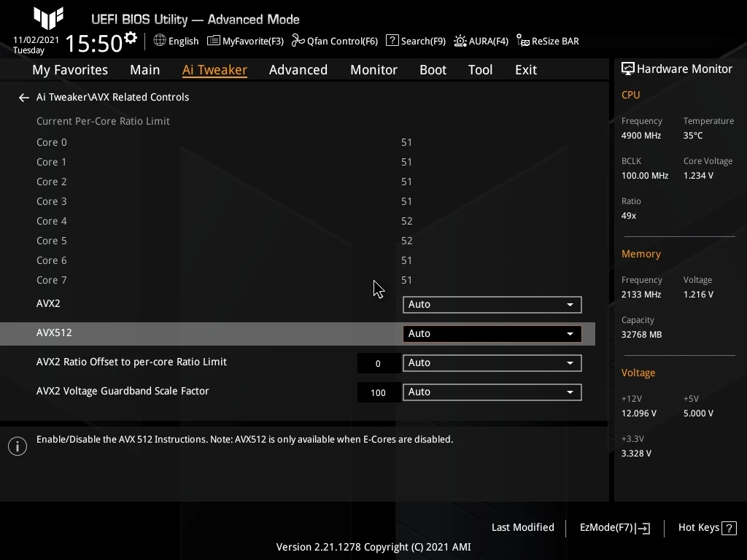The width and height of the screenshot is (747, 560).
Task: Select the Ai Tweaker tab
Action: tap(214, 70)
